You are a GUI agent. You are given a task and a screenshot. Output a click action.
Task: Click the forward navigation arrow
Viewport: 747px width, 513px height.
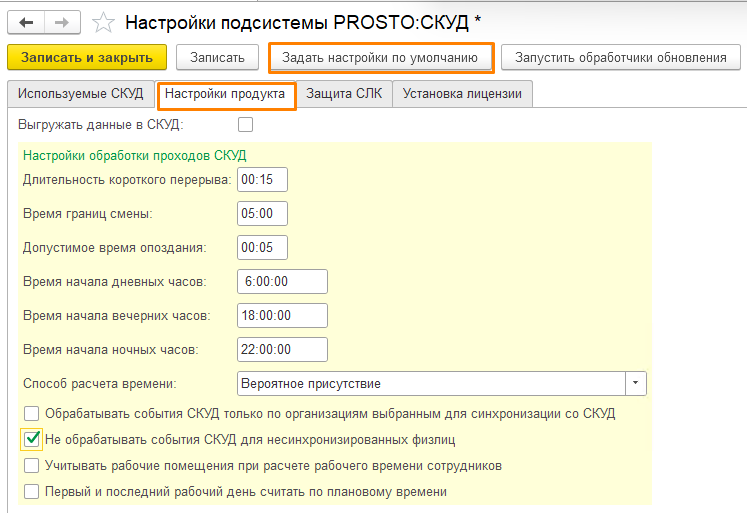coord(62,21)
